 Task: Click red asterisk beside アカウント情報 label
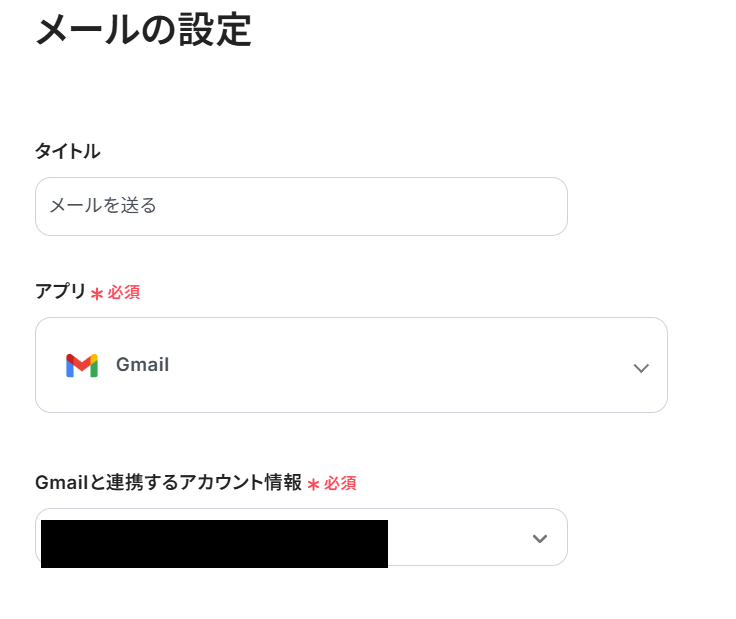tap(313, 484)
